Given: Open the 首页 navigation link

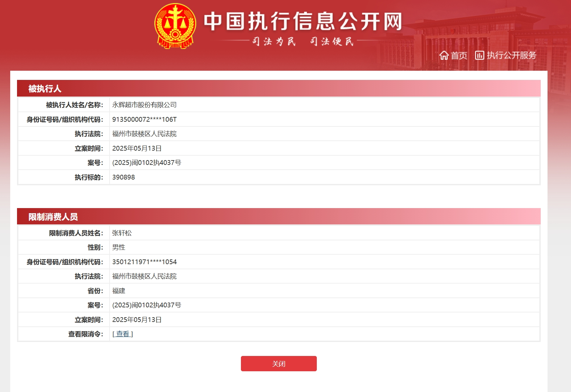Looking at the screenshot, I should pos(458,56).
